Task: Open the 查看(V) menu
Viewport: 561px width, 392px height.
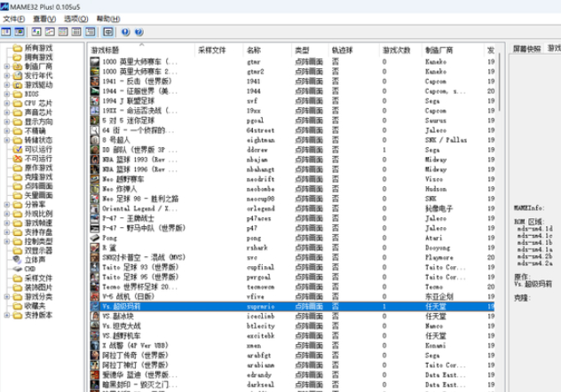Action: point(44,19)
